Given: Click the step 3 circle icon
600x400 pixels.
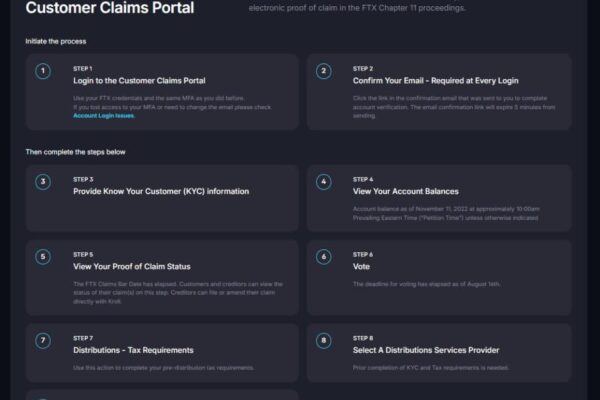Looking at the screenshot, I should [x=43, y=182].
